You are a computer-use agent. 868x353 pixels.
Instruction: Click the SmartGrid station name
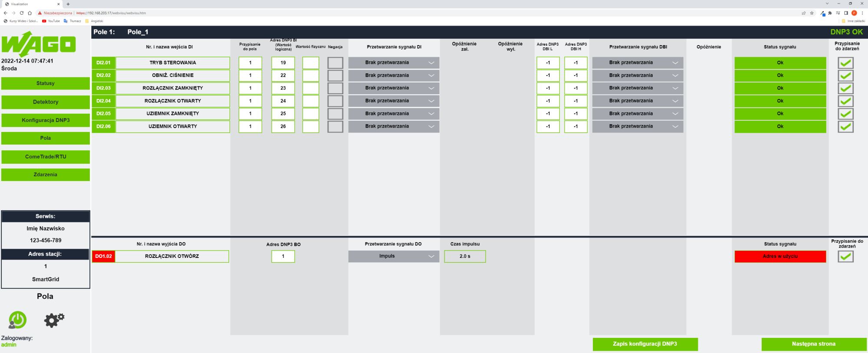coord(46,279)
